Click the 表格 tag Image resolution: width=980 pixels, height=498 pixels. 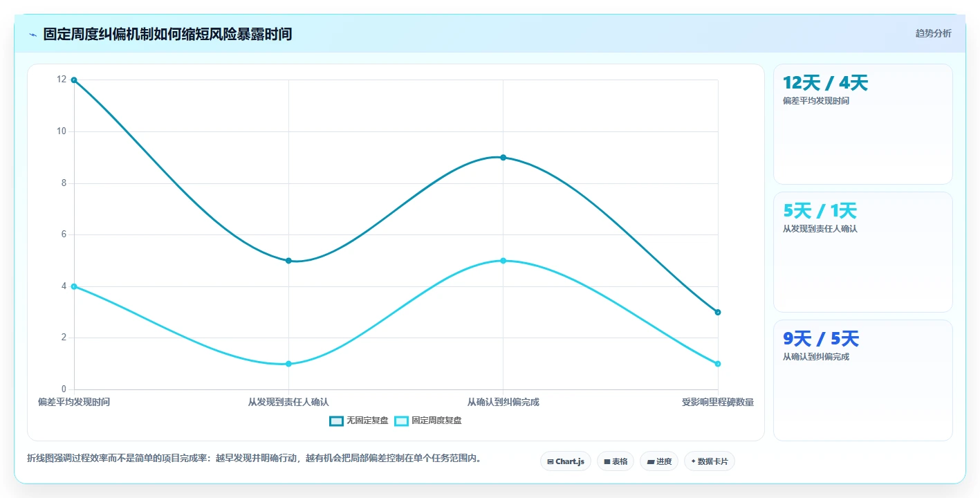(x=616, y=461)
